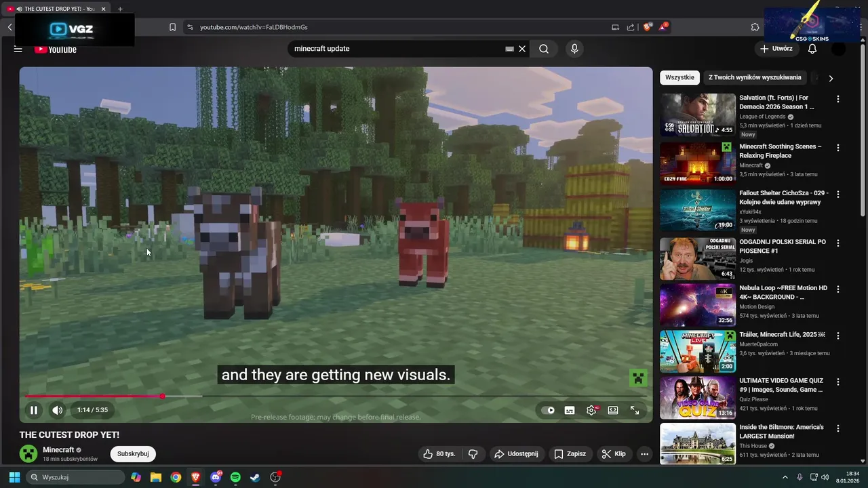Enter fullscreen mode
Screen dimensions: 868x488
[x=635, y=410]
